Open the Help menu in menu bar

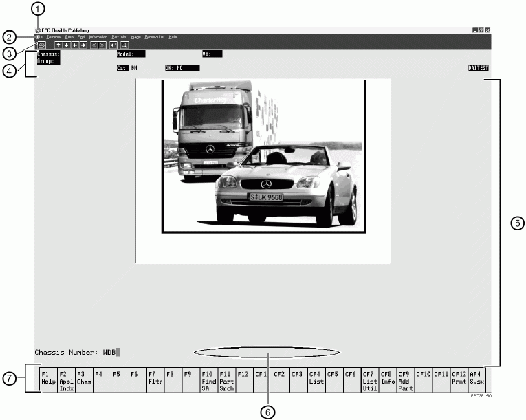pos(173,37)
